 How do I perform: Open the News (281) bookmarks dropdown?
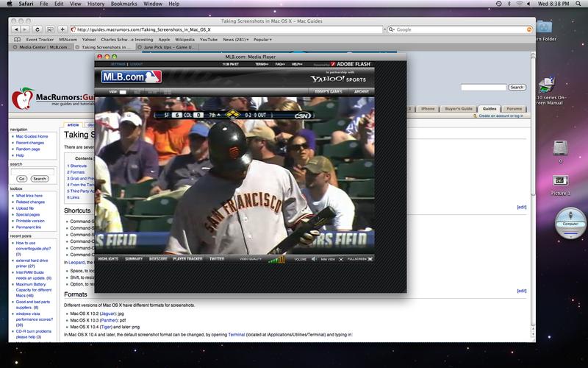coord(235,40)
